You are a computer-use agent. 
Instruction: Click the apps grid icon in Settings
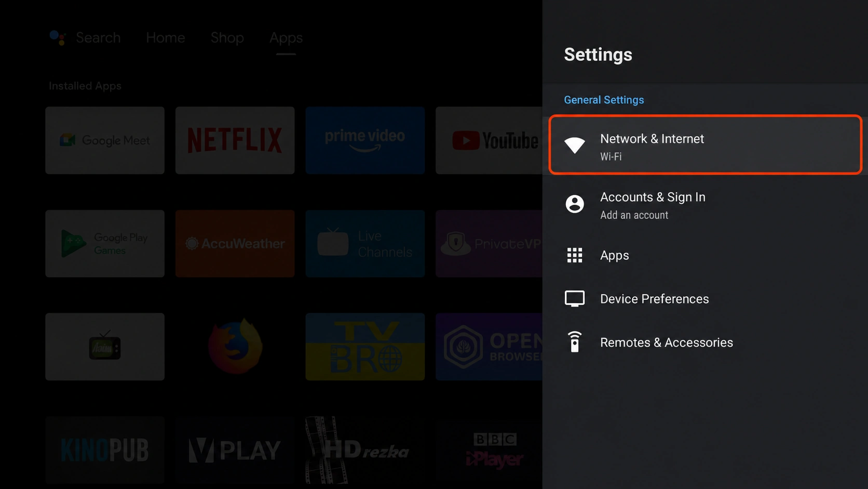575,255
